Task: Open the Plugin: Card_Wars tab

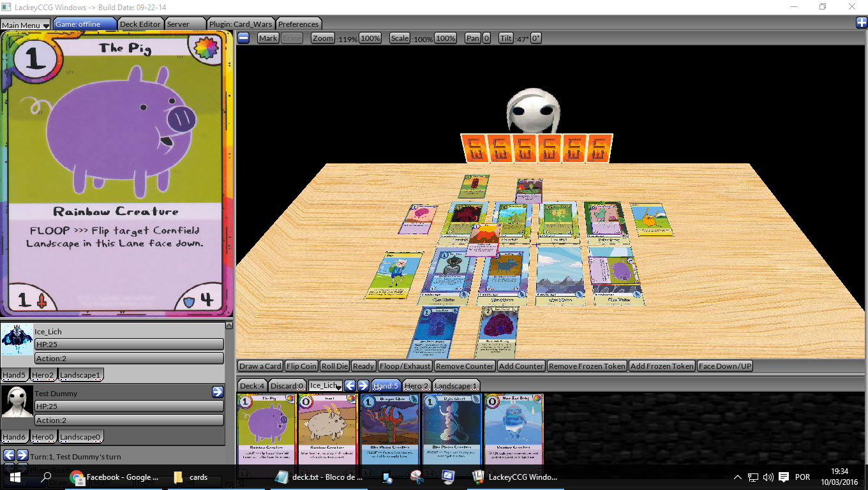Action: (240, 24)
